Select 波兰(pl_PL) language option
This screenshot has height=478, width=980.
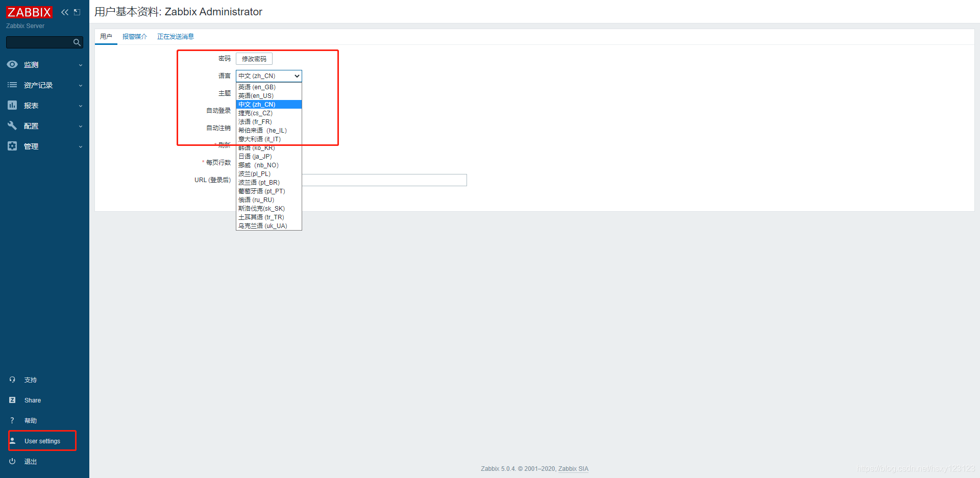pos(269,174)
